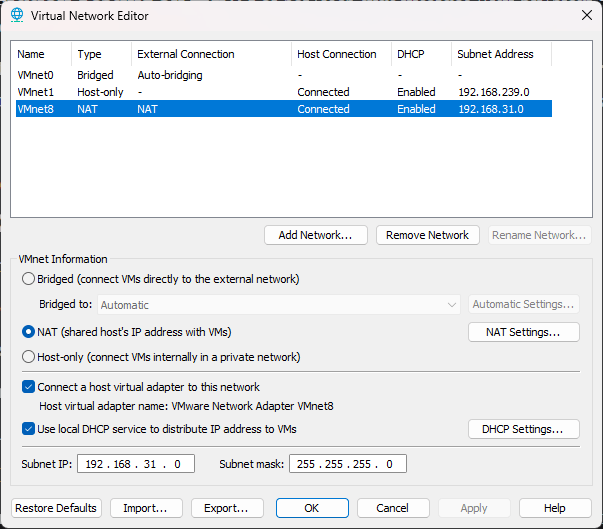Select the Host-only radio button

point(29,357)
